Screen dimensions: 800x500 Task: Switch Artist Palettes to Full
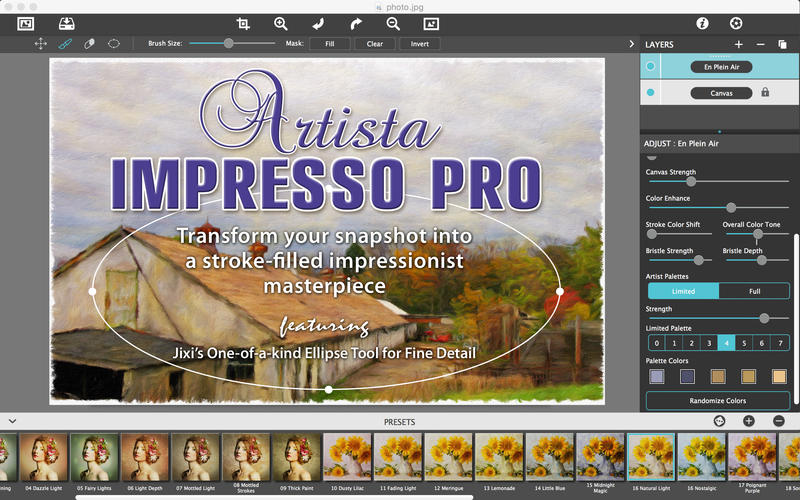[753, 291]
